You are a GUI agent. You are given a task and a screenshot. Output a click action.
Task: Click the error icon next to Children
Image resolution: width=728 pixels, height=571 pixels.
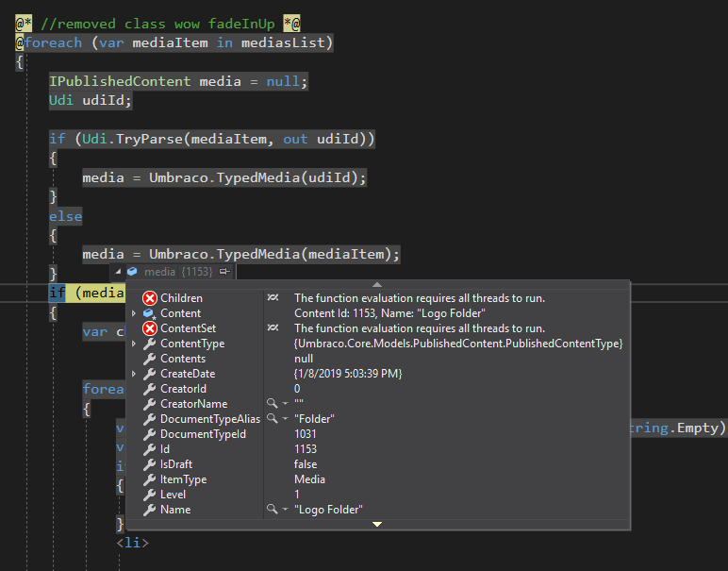coord(149,298)
